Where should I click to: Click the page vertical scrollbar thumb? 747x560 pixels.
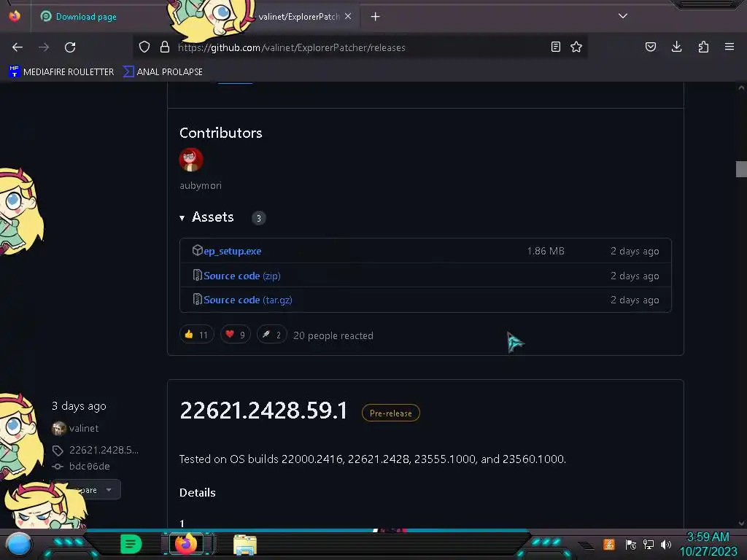coord(741,169)
